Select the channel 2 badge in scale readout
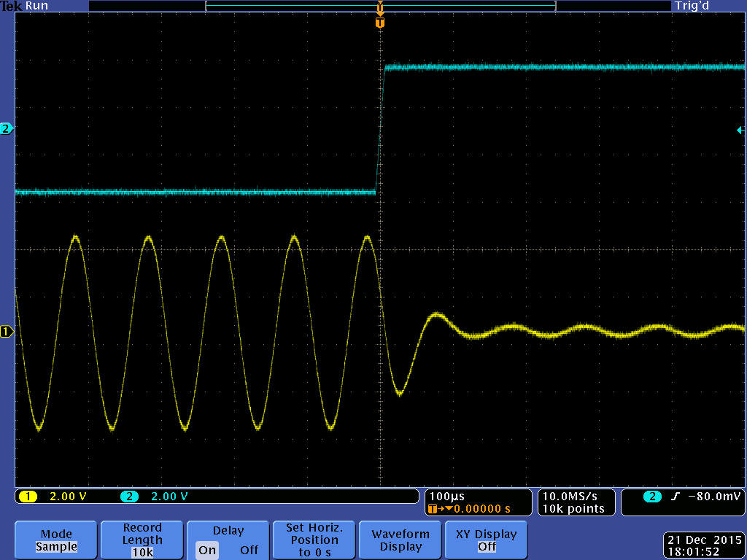The height and width of the screenshot is (560, 747). (x=129, y=497)
